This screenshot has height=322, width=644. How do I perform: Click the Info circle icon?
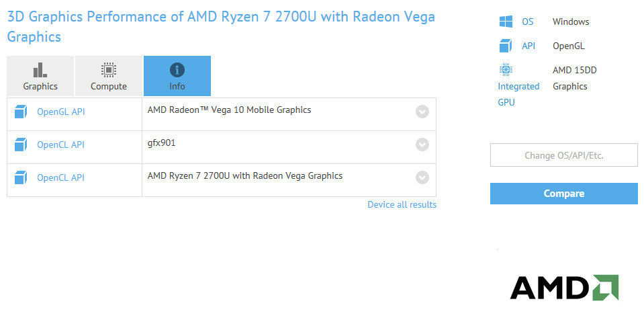tap(177, 70)
